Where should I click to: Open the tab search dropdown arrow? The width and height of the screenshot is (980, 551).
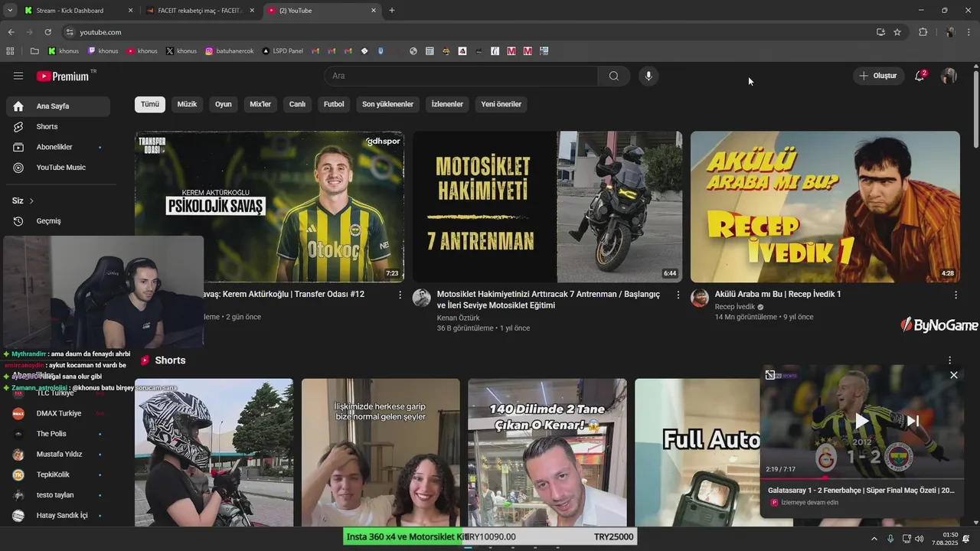click(10, 11)
